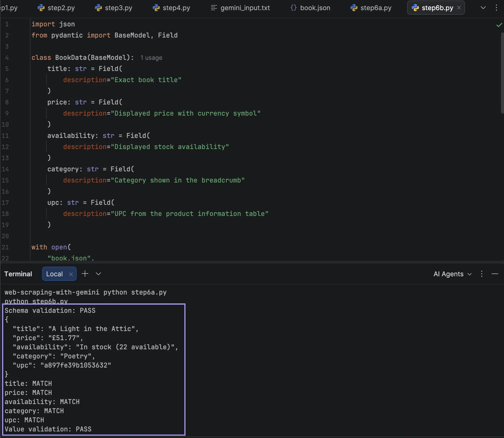Open the book.json tab
504x438 pixels.
[310, 8]
